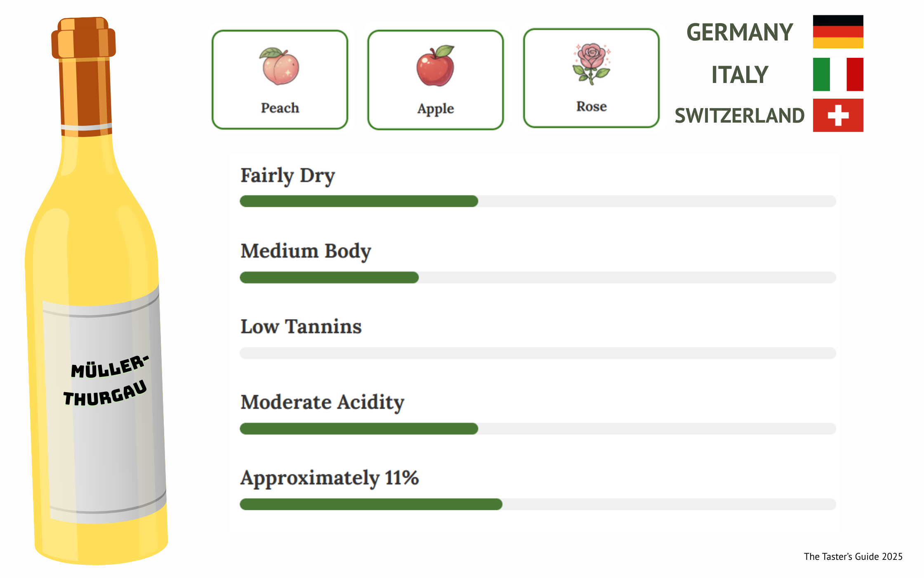Click the pink rose icon

coord(591,64)
